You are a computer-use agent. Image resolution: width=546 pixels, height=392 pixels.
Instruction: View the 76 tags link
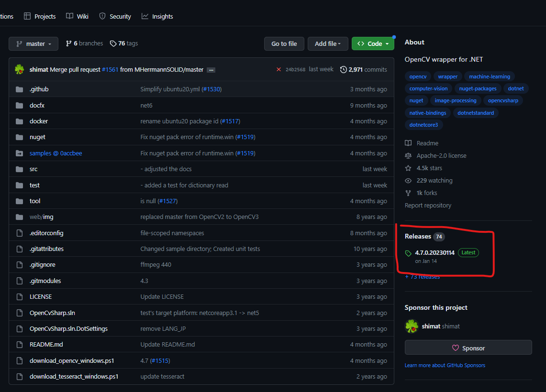tap(124, 44)
